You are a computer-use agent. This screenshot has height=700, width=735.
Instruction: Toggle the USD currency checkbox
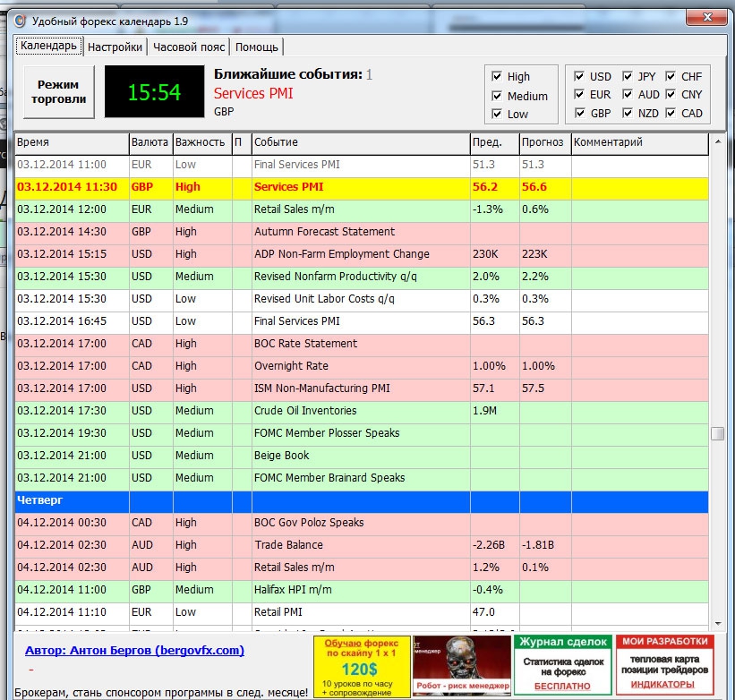click(580, 77)
